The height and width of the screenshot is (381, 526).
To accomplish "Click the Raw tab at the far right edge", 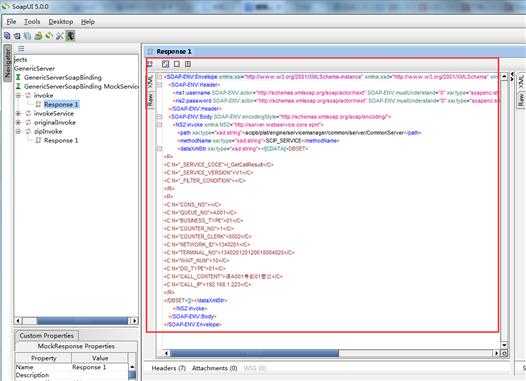I will click(521, 100).
